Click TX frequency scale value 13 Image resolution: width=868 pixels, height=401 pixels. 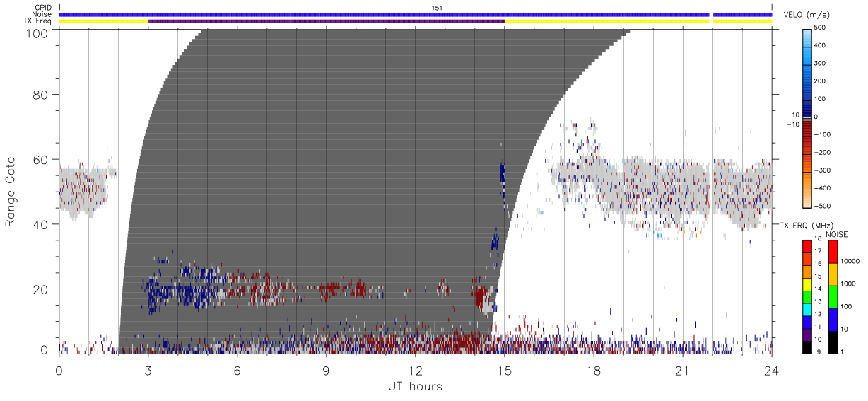pyautogui.click(x=819, y=302)
